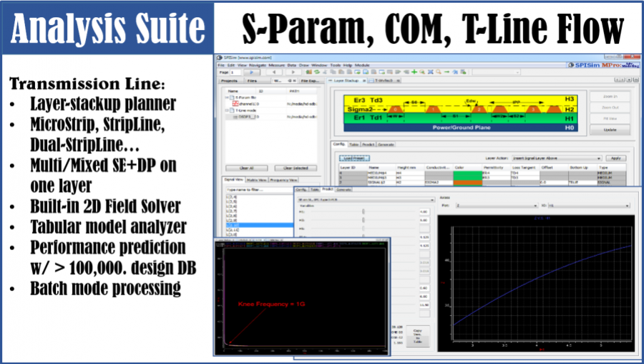
Task: Click the forward navigation arrow beside the Page field
Action: [x=253, y=72]
